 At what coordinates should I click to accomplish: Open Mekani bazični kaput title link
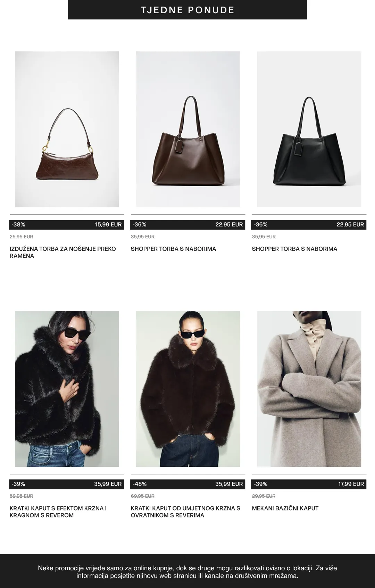pyautogui.click(x=285, y=508)
